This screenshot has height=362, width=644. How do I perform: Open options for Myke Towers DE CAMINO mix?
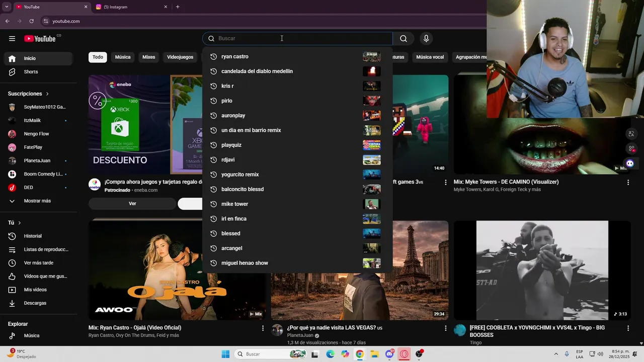(628, 183)
